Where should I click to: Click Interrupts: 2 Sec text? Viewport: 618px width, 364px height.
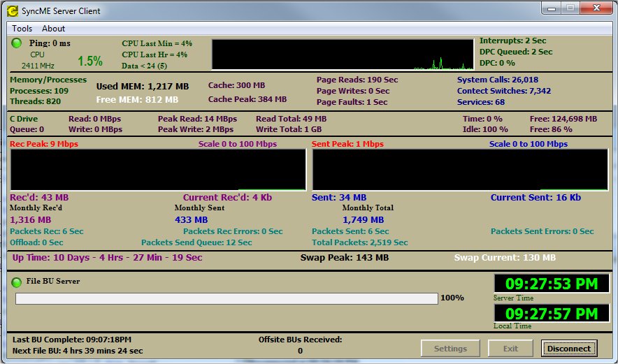pyautogui.click(x=512, y=41)
